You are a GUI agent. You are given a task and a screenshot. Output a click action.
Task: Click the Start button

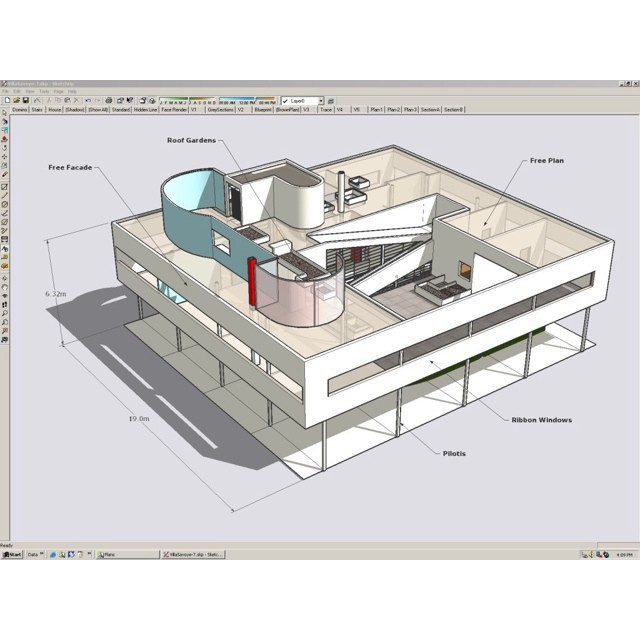[x=12, y=554]
